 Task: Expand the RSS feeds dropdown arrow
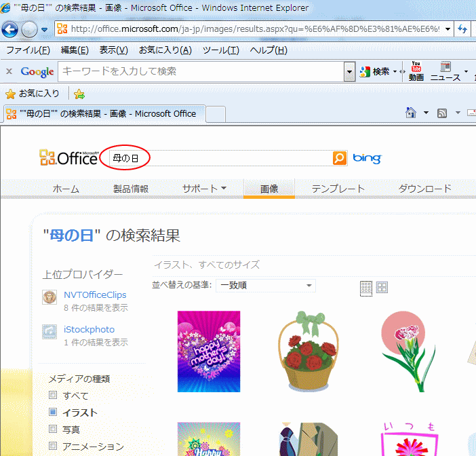click(458, 113)
